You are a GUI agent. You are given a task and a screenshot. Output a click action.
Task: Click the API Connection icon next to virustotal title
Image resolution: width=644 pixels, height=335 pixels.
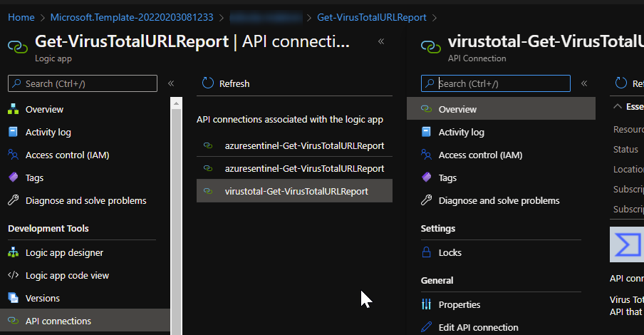point(431,47)
